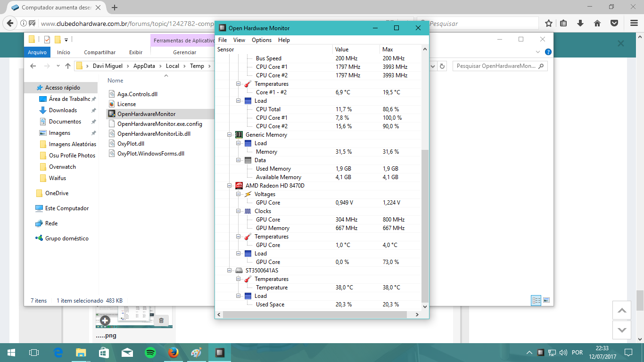644x362 pixels.
Task: Refresh the File Explorer address bar
Action: (442, 66)
